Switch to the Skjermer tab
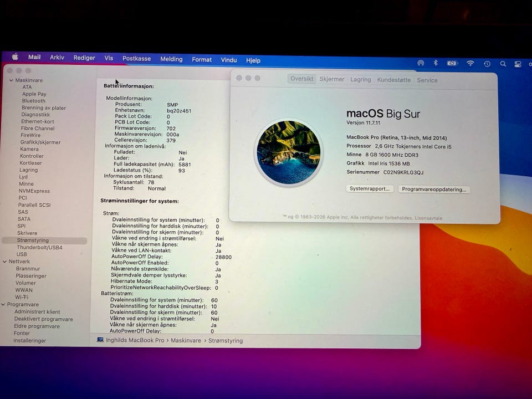The image size is (532, 399). click(x=332, y=79)
